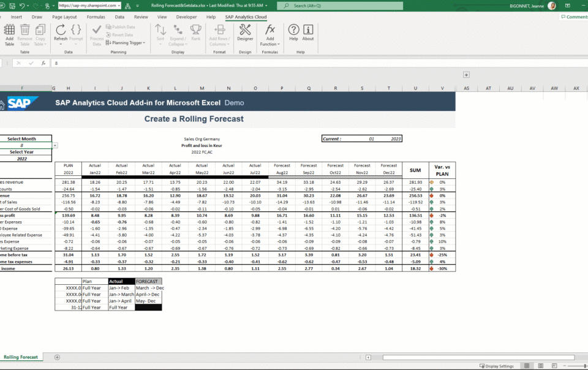Open the Review ribbon tab

coord(141,17)
